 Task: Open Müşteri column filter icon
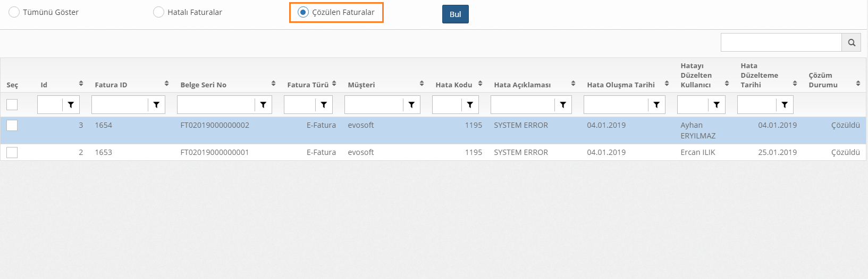tap(411, 105)
